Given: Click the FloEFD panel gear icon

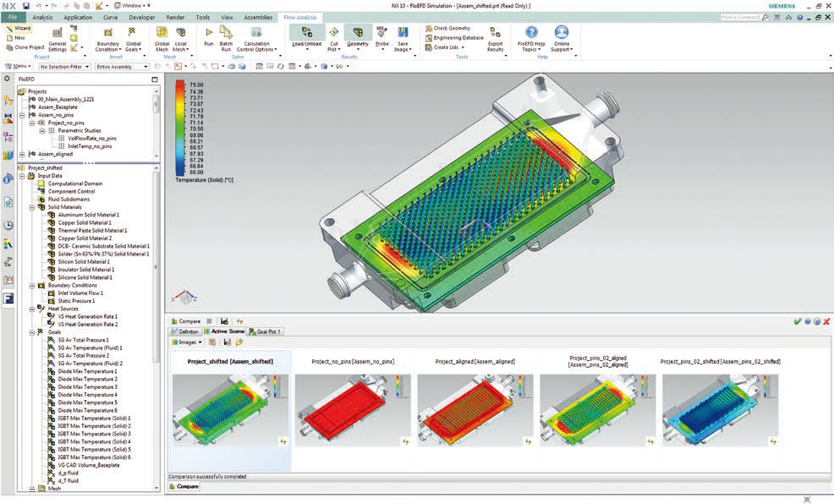Looking at the screenshot, I should [8, 79].
